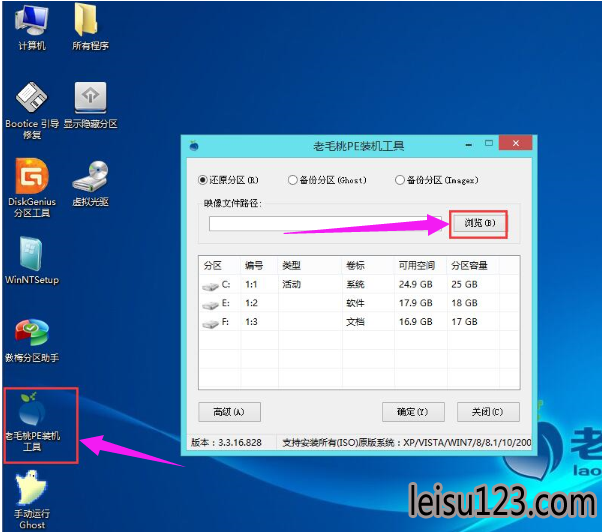Open 手动运行 Ghost desktop icon
602x532 pixels.
click(x=32, y=501)
